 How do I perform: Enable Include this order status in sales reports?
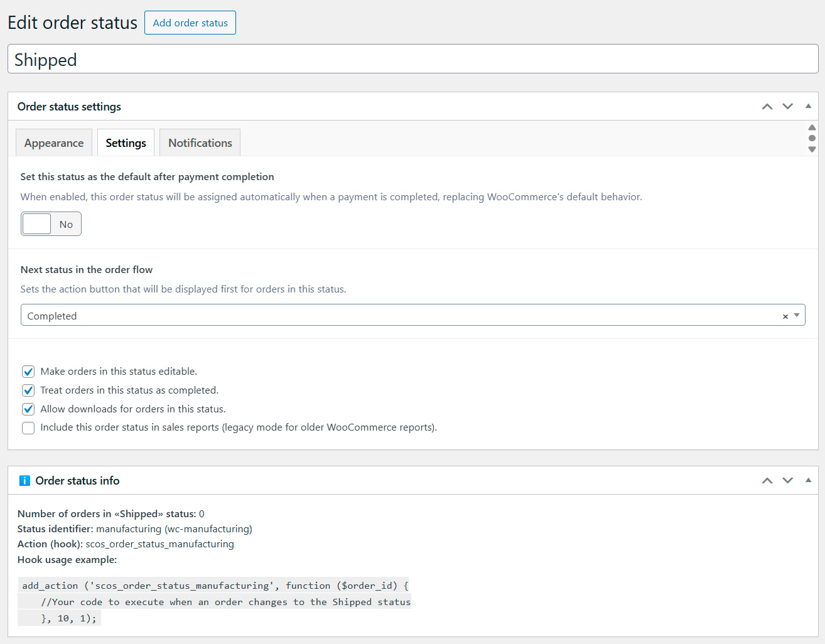(x=28, y=428)
